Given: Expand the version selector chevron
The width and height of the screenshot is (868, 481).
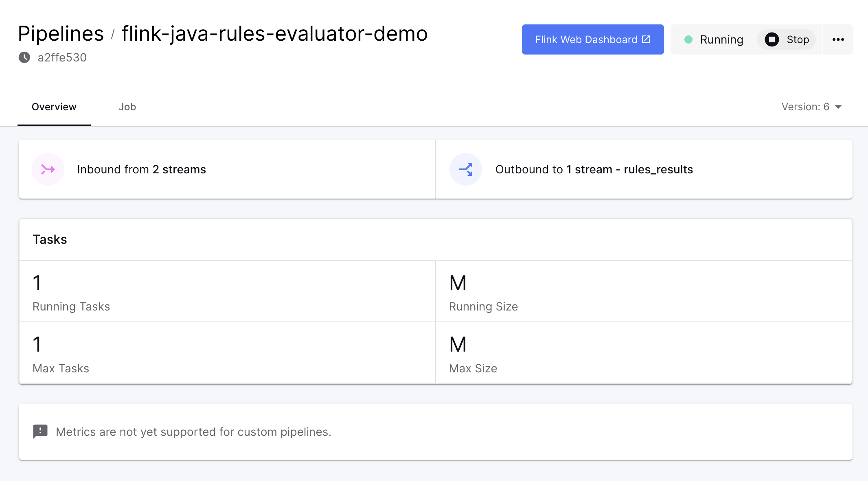Looking at the screenshot, I should pyautogui.click(x=838, y=107).
